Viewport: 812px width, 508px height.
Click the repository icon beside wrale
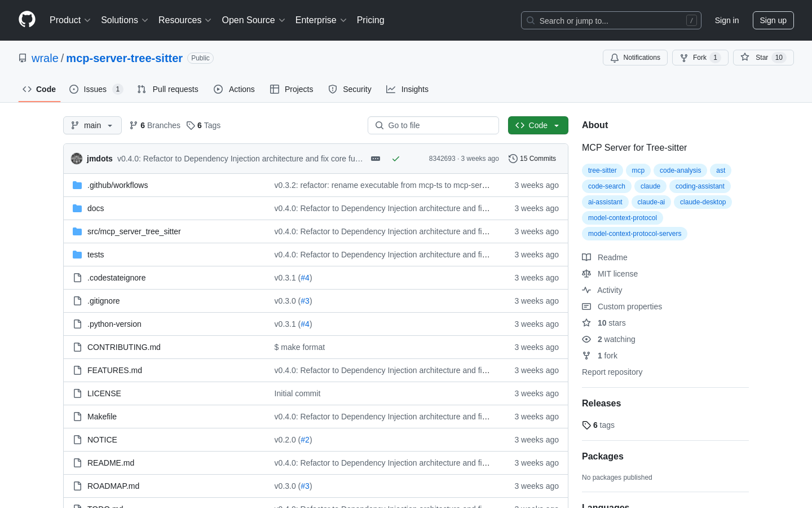click(x=23, y=58)
